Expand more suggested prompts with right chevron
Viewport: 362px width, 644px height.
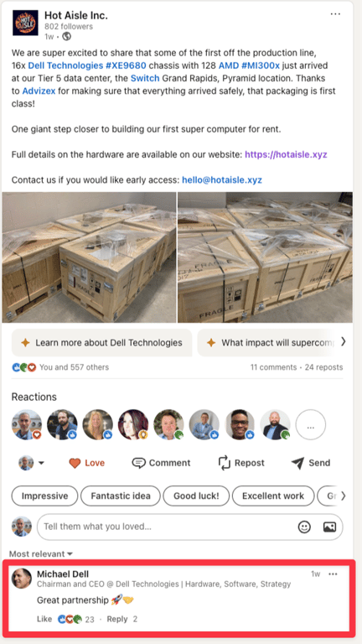[x=343, y=342]
